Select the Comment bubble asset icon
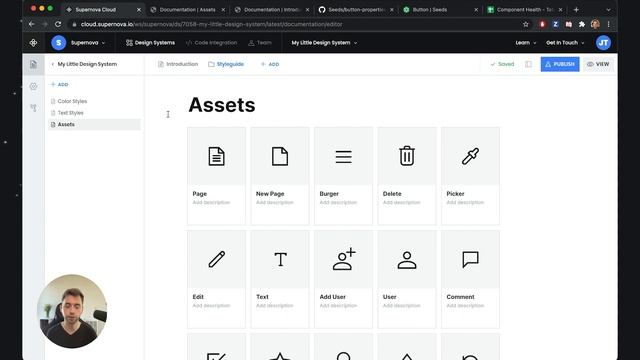This screenshot has height=360, width=640. click(x=470, y=260)
